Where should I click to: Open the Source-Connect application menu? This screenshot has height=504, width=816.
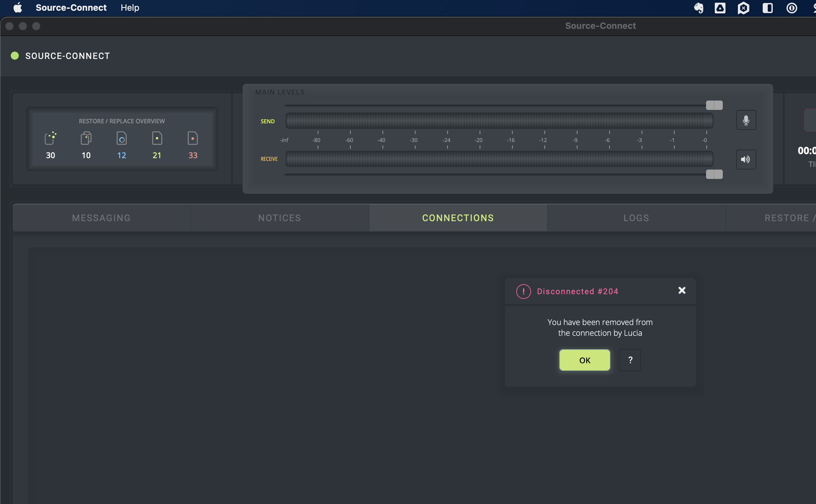(x=71, y=8)
